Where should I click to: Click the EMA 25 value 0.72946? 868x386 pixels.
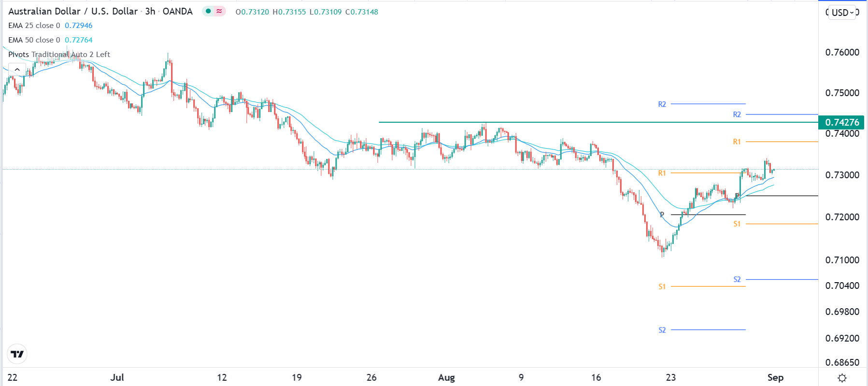[79, 26]
